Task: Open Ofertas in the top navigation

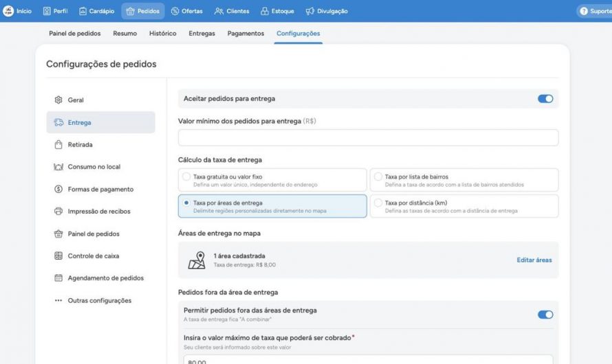Action: (187, 11)
